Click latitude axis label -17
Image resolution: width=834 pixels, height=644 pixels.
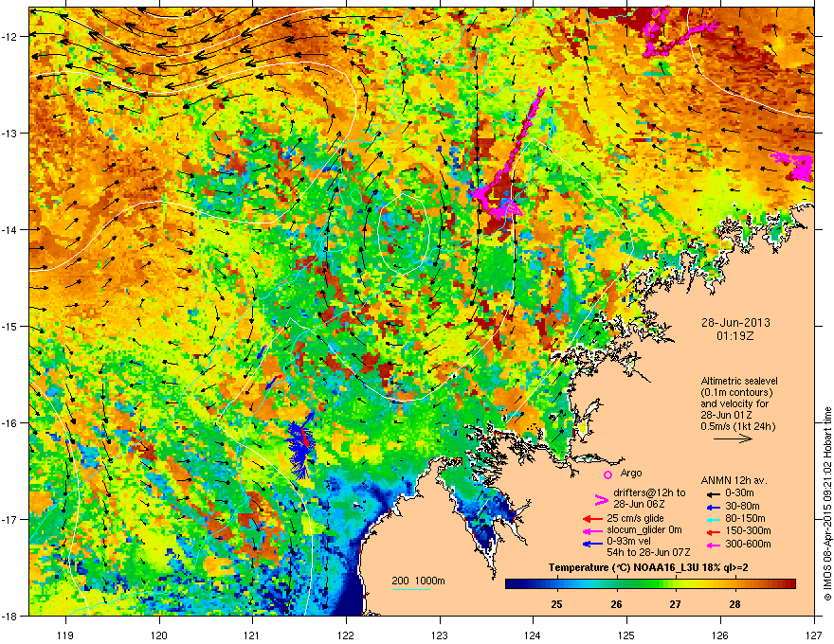10,519
